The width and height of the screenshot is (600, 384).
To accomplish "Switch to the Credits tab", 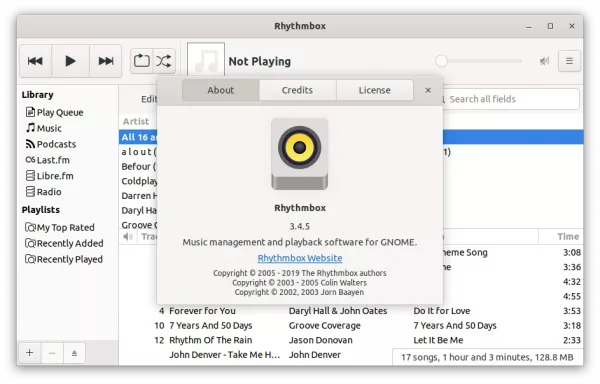I will (x=297, y=90).
